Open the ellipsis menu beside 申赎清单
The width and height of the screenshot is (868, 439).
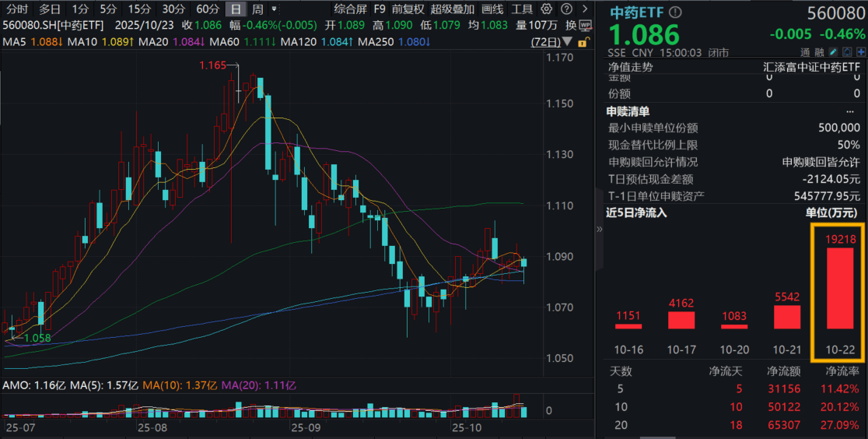[x=850, y=112]
